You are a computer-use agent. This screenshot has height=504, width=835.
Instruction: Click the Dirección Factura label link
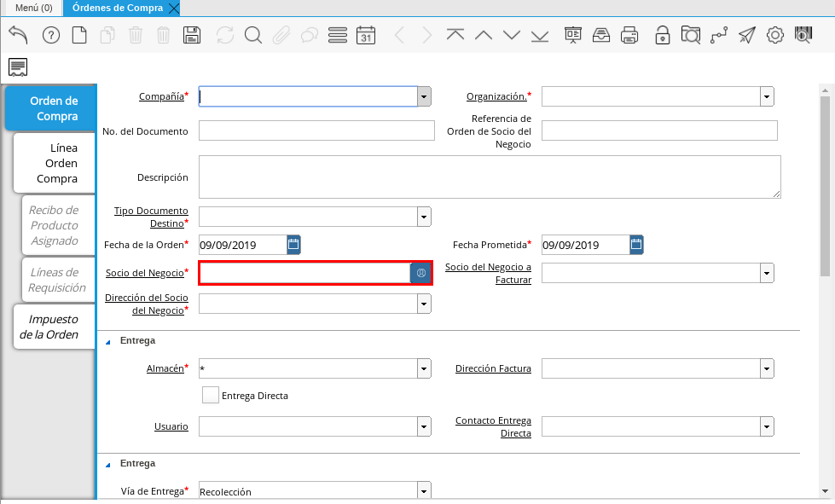pos(493,368)
